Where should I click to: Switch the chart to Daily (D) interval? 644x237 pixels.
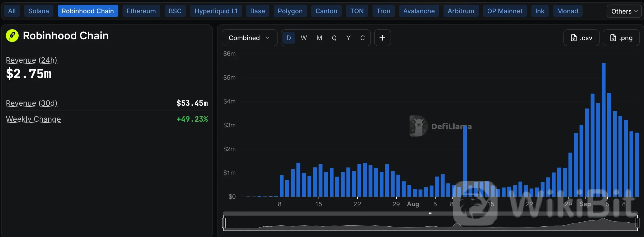tap(288, 38)
